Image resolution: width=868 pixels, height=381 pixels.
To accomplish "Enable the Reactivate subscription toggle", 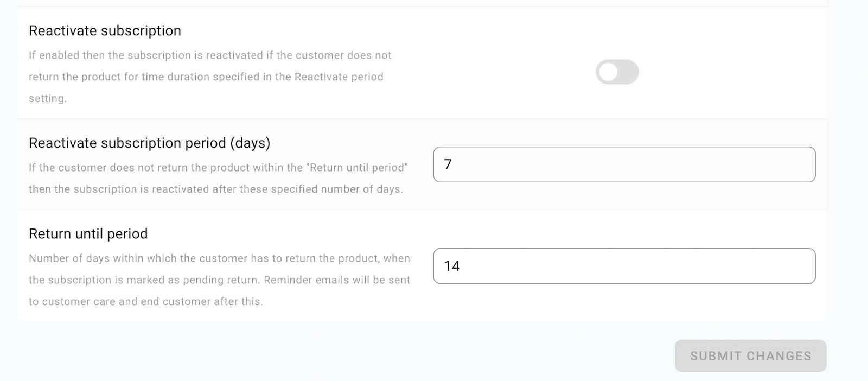I will pyautogui.click(x=617, y=72).
